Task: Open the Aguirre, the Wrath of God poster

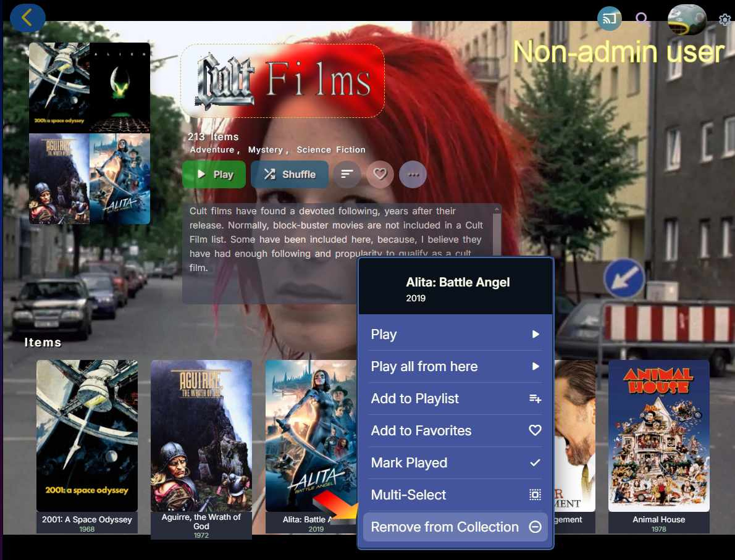Action: [201, 436]
